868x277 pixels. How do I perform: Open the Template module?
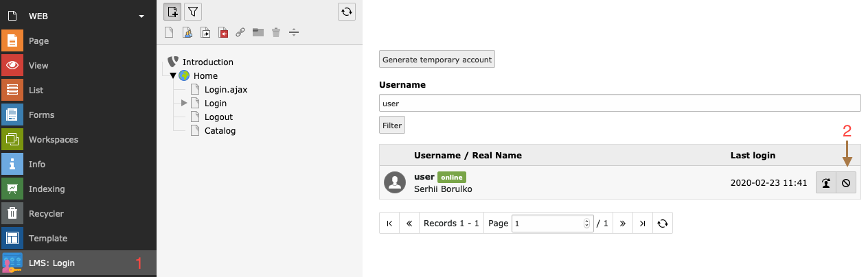point(78,239)
